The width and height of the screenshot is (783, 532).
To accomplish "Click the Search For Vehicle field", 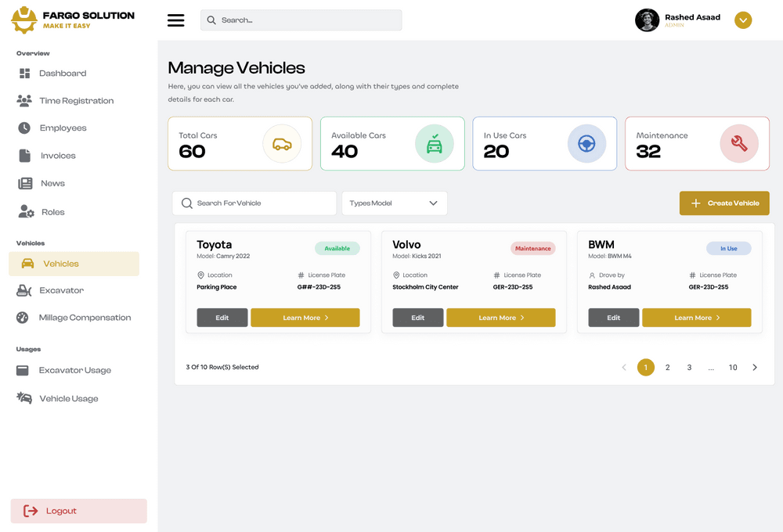I will (254, 203).
